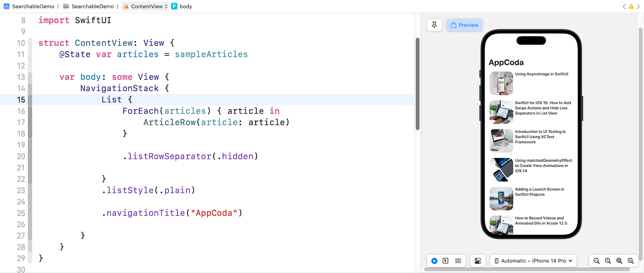Zoom preview to fit canvas
Image resolution: width=644 pixels, height=273 pixels.
[619, 261]
